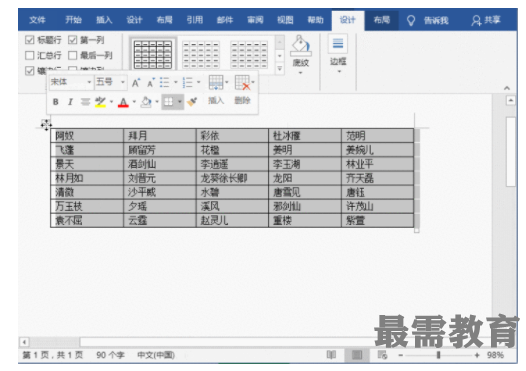Select the first grid table style thumbnail
The width and height of the screenshot is (526, 371).
tap(153, 54)
